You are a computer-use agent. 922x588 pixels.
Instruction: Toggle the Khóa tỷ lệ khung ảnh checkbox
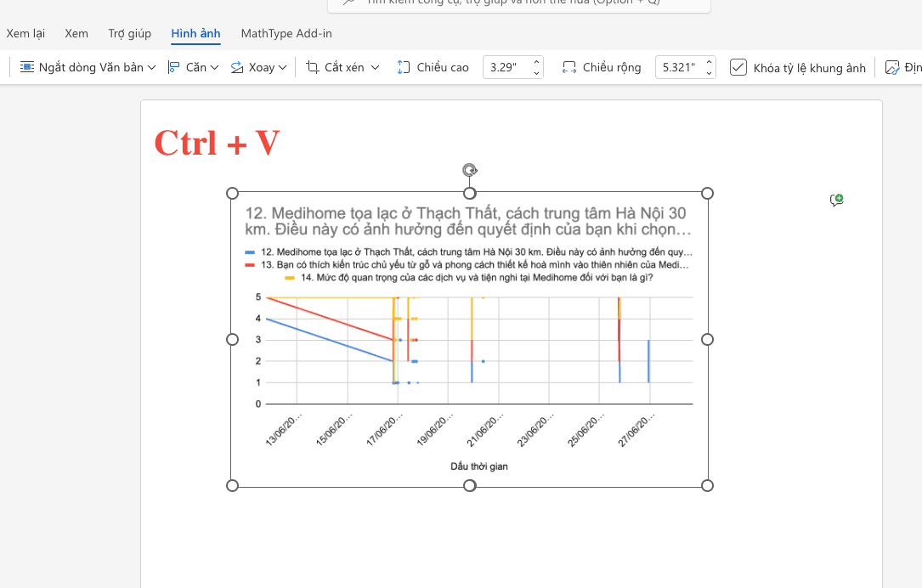click(738, 67)
